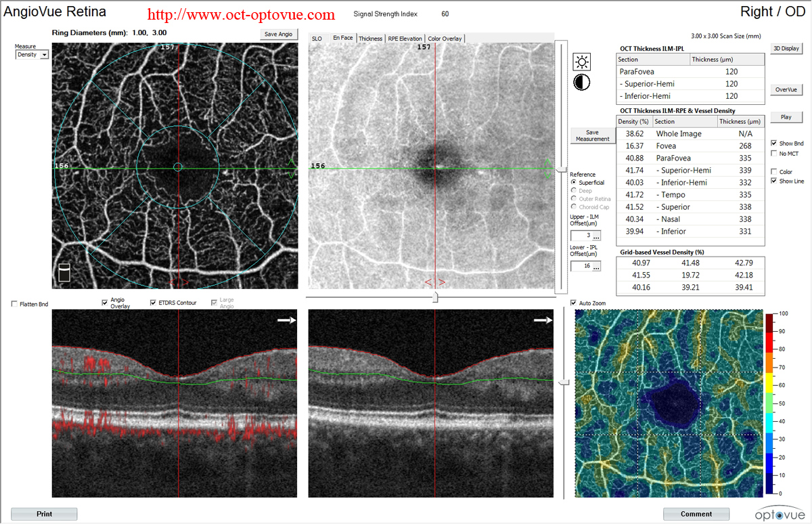Click vertical slider thumb beside right B-scan
The height and width of the screenshot is (524, 812).
click(x=565, y=383)
